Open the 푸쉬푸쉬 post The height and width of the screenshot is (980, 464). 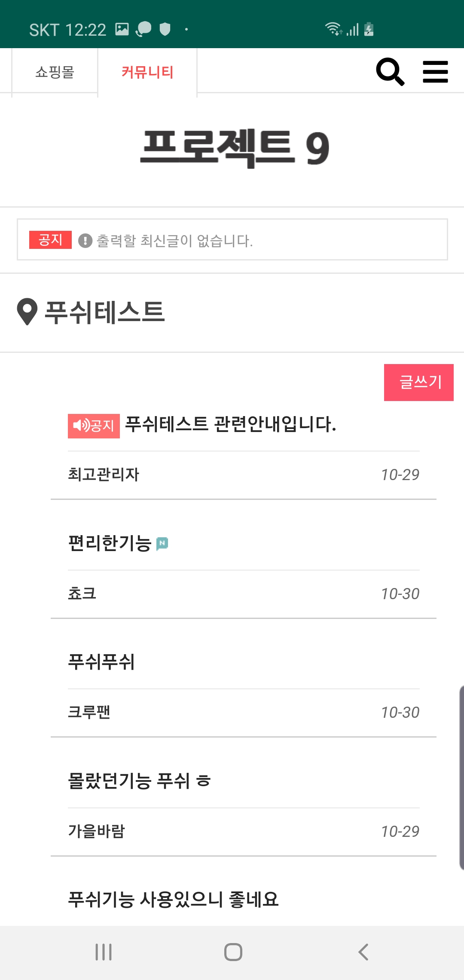tap(101, 662)
